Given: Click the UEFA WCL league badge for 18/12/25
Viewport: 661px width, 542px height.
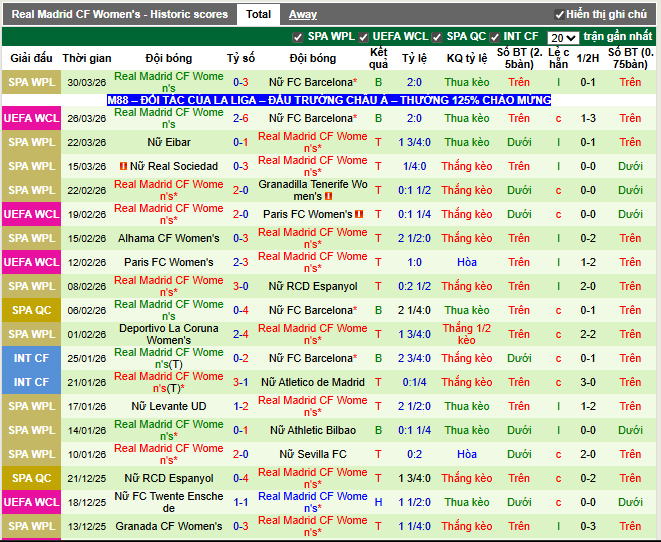Looking at the screenshot, I should (32, 502).
